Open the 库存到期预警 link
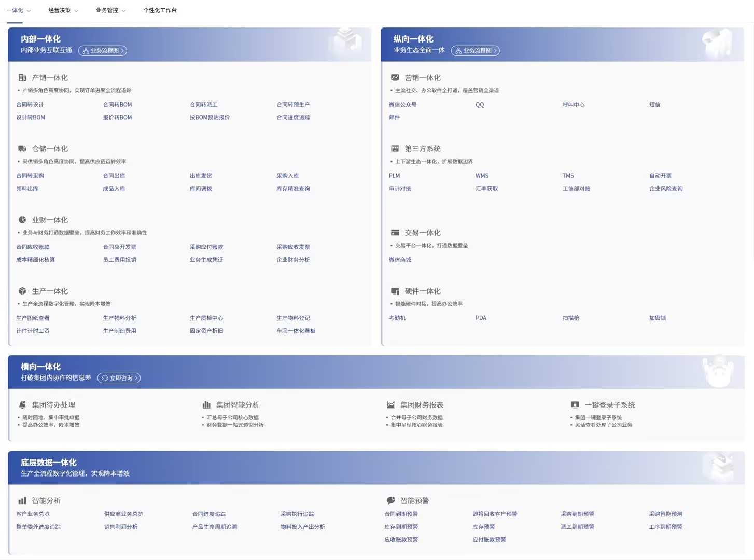This screenshot has height=560, width=754. 401,527
